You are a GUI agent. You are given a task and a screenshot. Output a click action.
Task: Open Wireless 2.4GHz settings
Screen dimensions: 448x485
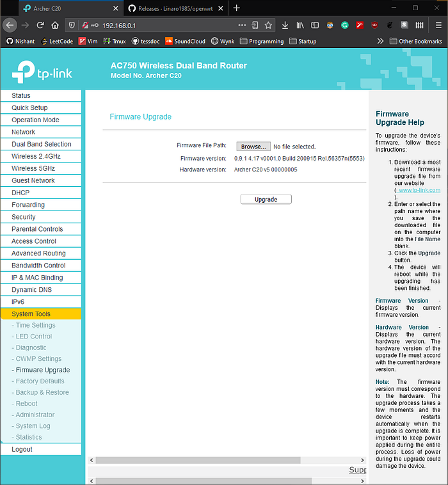[x=41, y=156]
